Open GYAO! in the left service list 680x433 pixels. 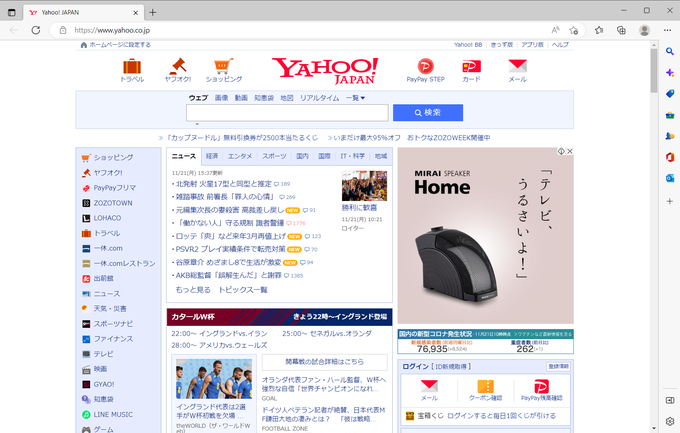point(104,384)
